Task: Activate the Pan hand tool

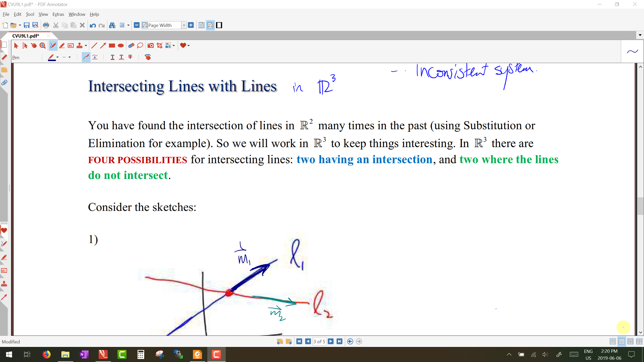Action: point(34,46)
